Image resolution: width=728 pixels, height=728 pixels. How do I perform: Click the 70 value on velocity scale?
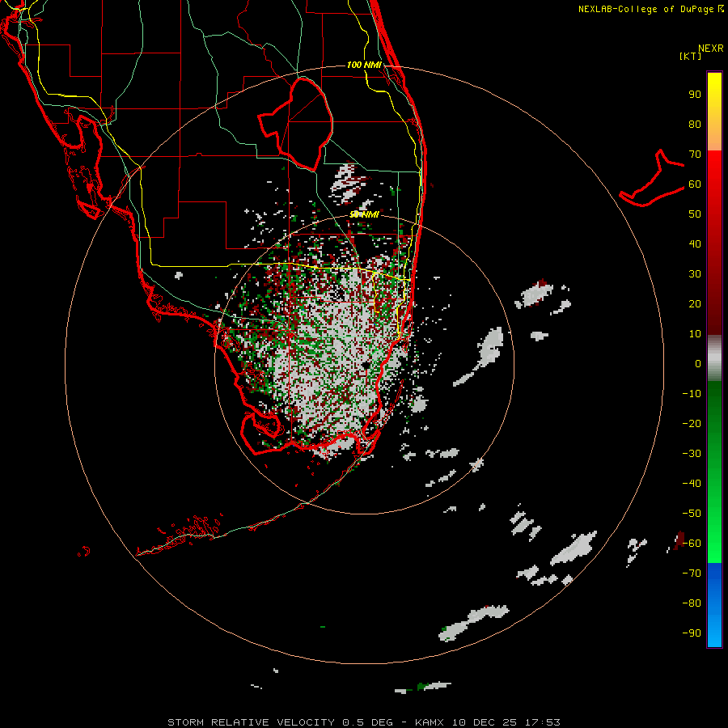coord(695,154)
